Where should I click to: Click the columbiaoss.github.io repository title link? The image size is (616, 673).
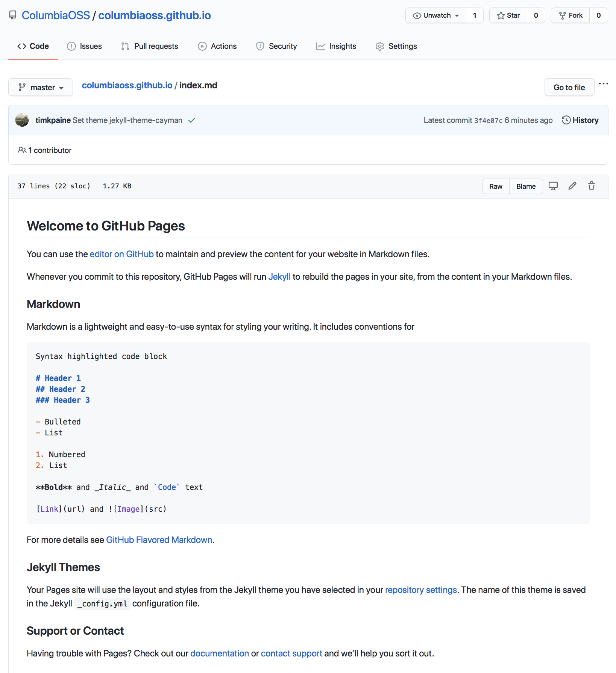tap(155, 15)
